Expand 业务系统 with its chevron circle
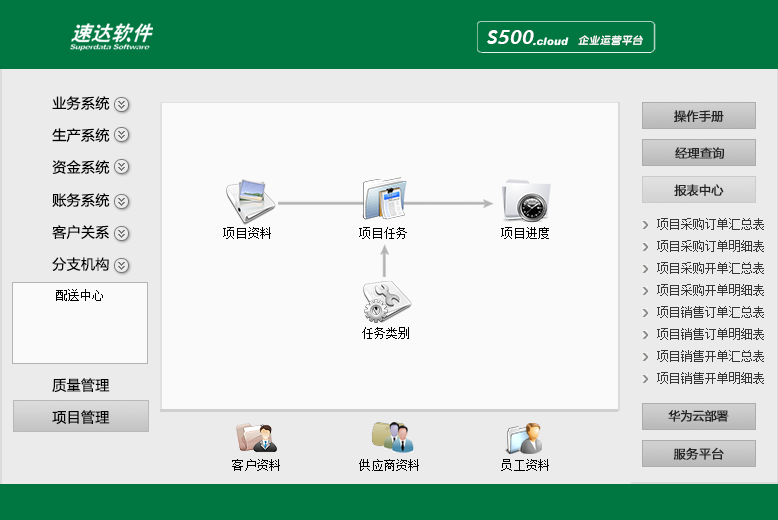 [122, 104]
